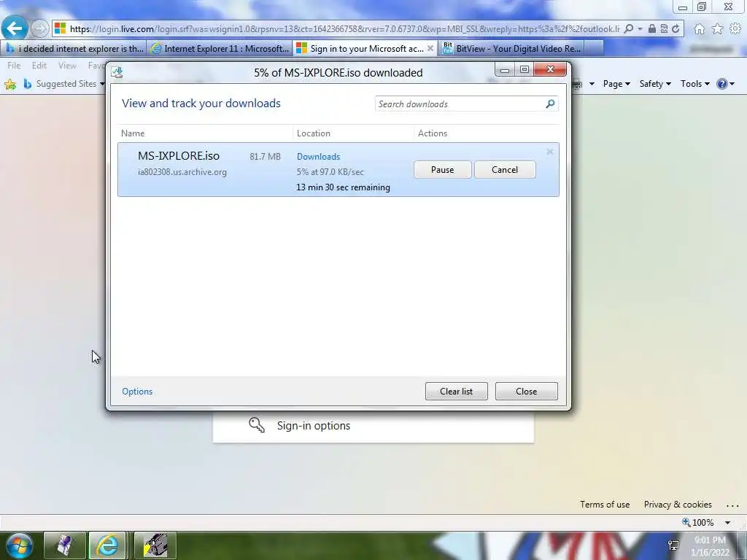
Task: Open the Windows Start button
Action: click(x=20, y=545)
